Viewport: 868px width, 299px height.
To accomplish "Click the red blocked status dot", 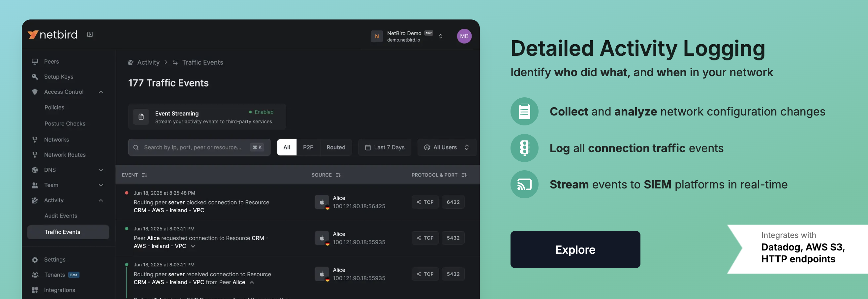I will [x=127, y=193].
